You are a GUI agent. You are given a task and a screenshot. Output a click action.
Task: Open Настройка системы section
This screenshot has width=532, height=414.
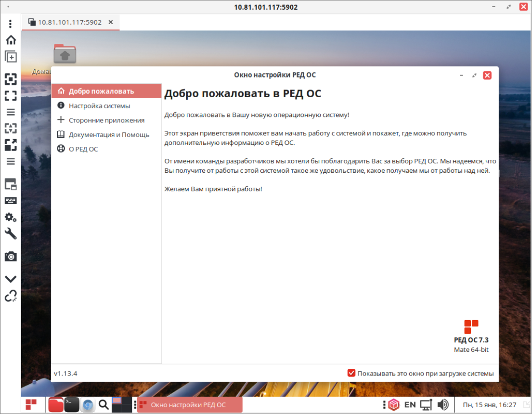click(x=106, y=105)
